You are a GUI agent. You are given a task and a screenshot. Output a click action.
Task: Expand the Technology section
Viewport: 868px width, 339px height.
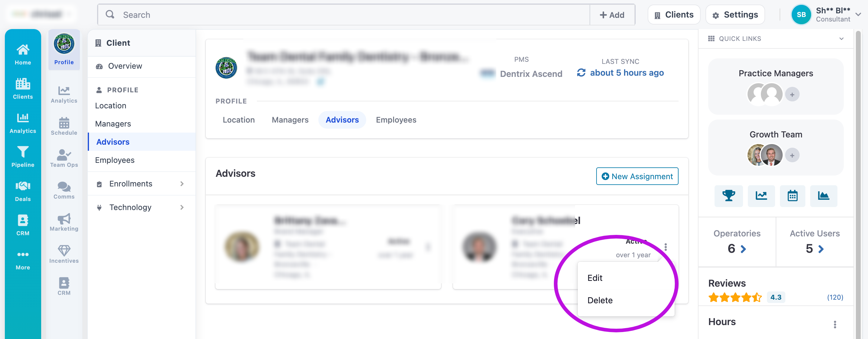(x=142, y=207)
